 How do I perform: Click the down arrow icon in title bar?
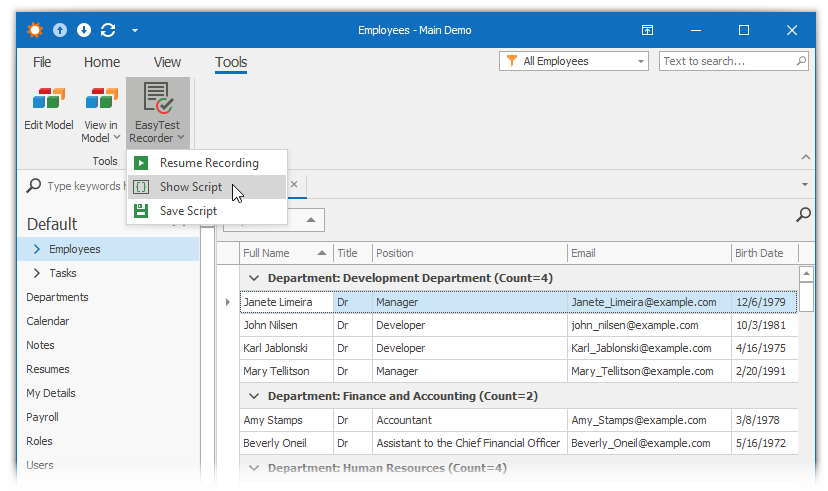[84, 30]
